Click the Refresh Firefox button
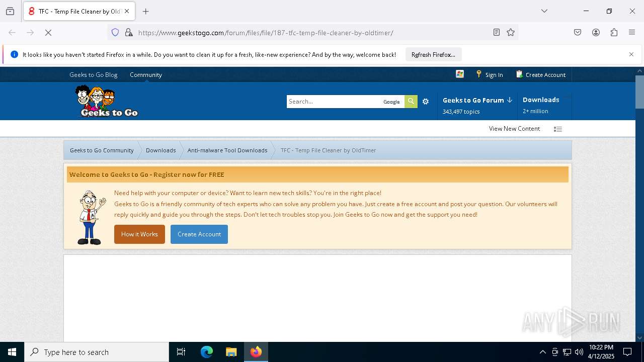 pyautogui.click(x=433, y=55)
